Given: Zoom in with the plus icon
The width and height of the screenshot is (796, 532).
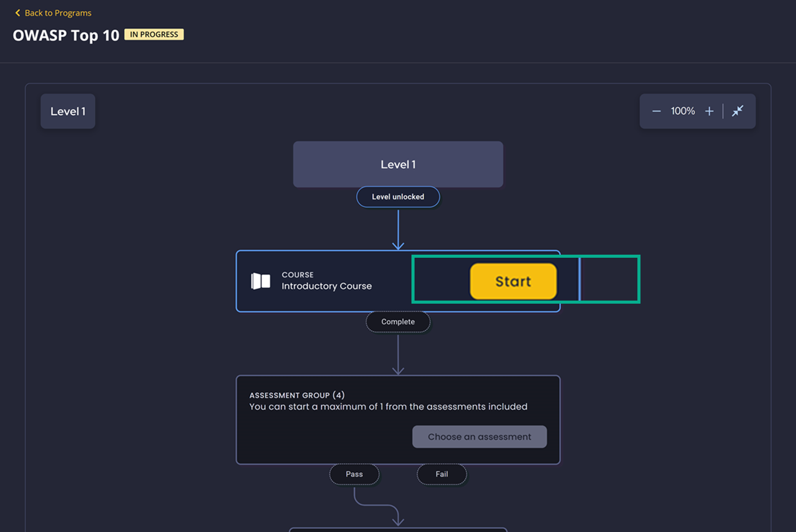Looking at the screenshot, I should pyautogui.click(x=709, y=111).
